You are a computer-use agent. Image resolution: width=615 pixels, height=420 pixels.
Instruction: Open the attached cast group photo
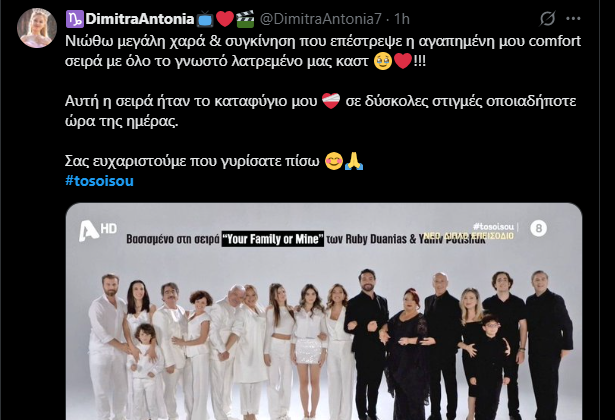pos(324,311)
